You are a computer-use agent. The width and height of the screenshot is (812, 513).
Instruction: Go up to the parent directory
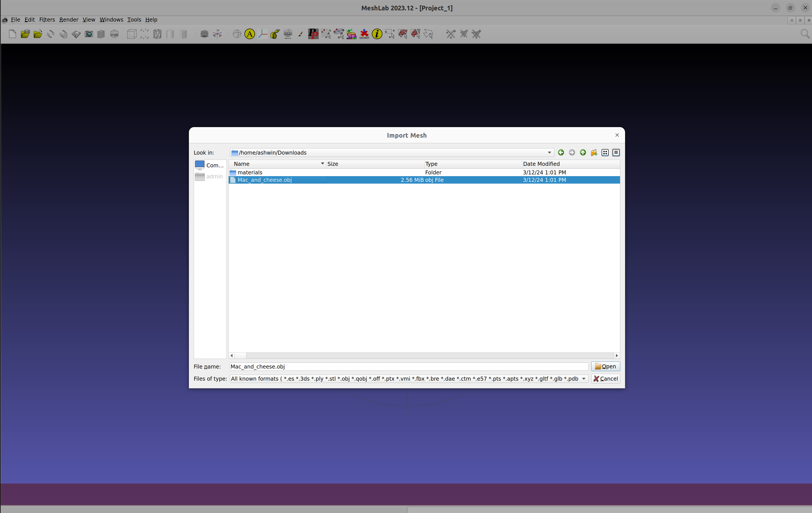click(x=583, y=153)
